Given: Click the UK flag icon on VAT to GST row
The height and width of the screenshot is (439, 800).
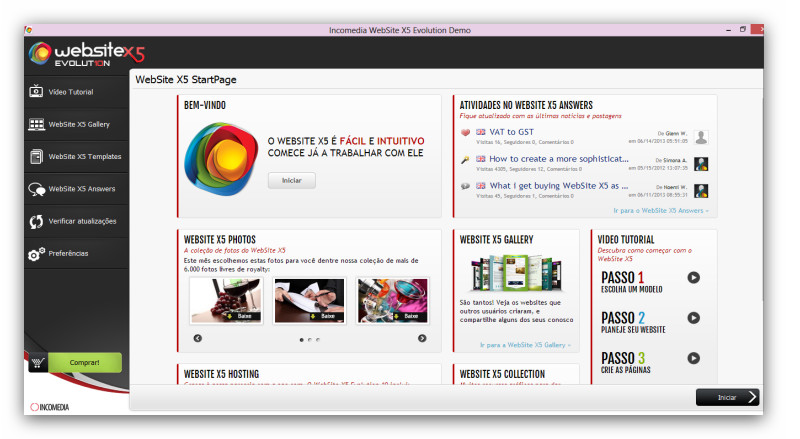Looking at the screenshot, I should (x=481, y=132).
